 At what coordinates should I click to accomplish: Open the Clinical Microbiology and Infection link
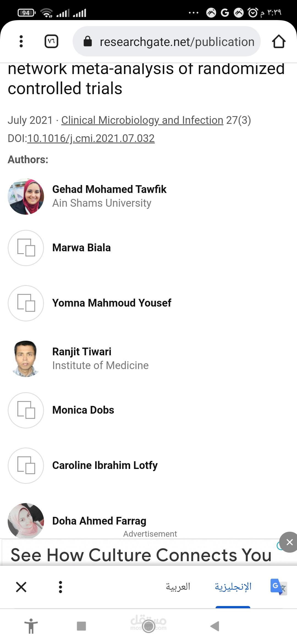point(142,120)
